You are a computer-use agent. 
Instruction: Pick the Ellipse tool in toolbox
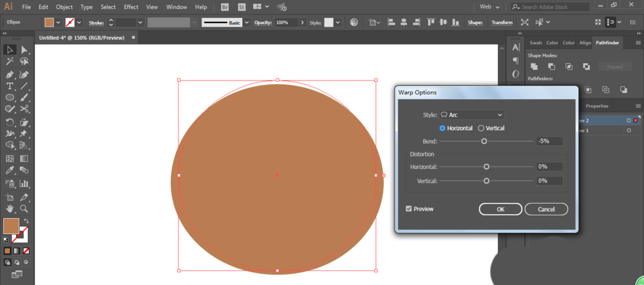tap(10, 97)
